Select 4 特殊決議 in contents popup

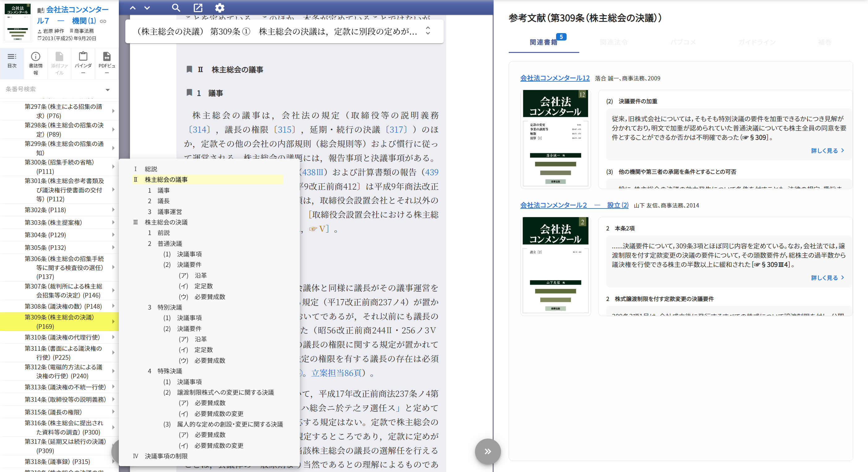(x=165, y=371)
